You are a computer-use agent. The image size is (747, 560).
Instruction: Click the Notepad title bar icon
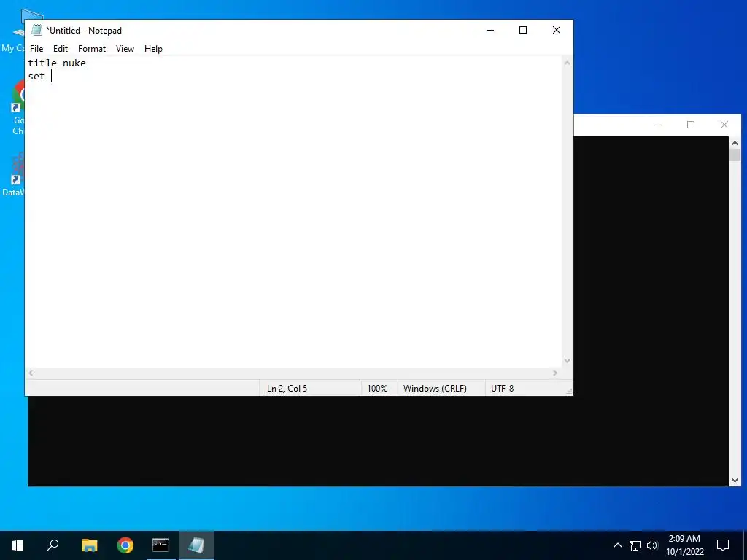pos(36,30)
